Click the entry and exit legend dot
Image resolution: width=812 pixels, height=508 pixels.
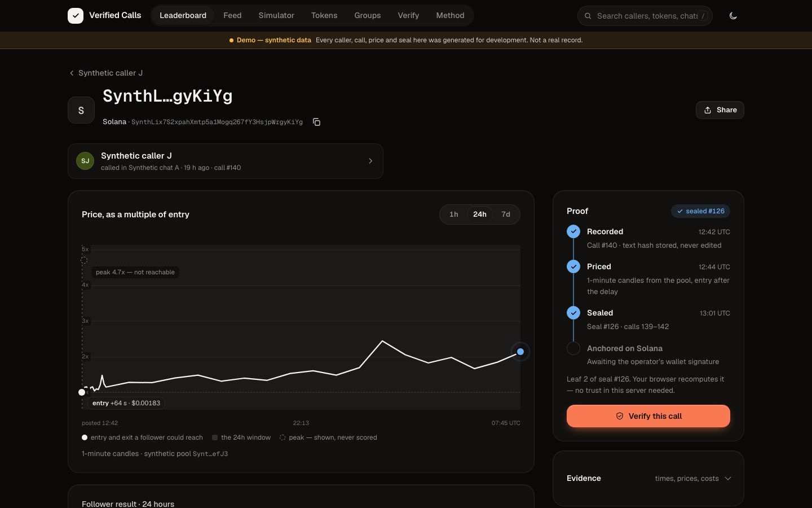[x=85, y=437]
